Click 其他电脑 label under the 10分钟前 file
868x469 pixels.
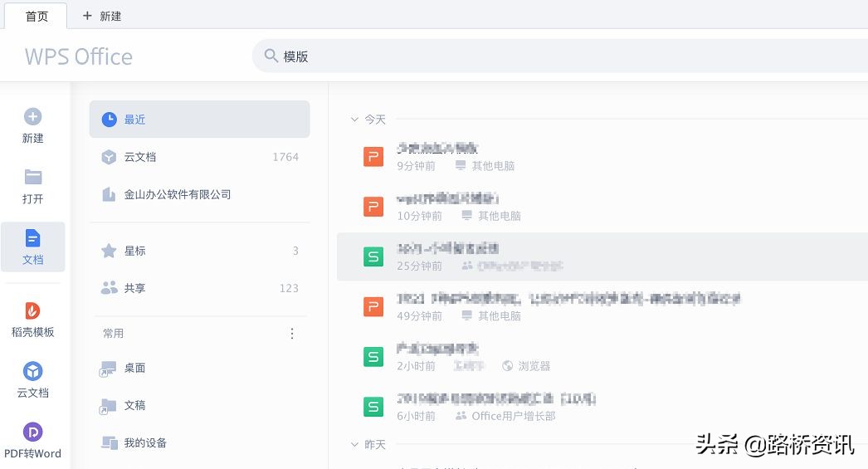point(500,215)
